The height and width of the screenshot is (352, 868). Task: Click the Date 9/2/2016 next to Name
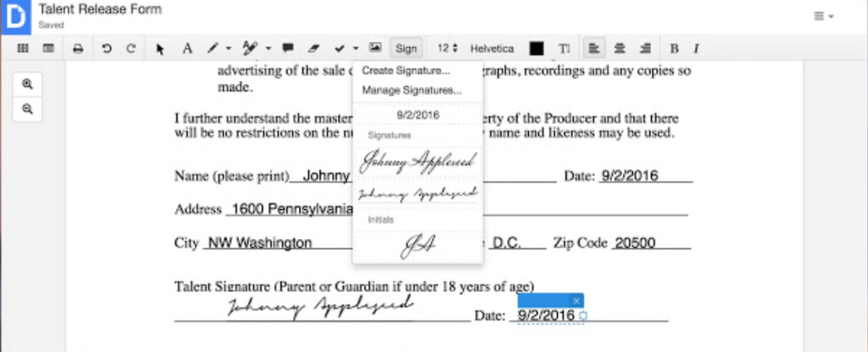pos(630,176)
